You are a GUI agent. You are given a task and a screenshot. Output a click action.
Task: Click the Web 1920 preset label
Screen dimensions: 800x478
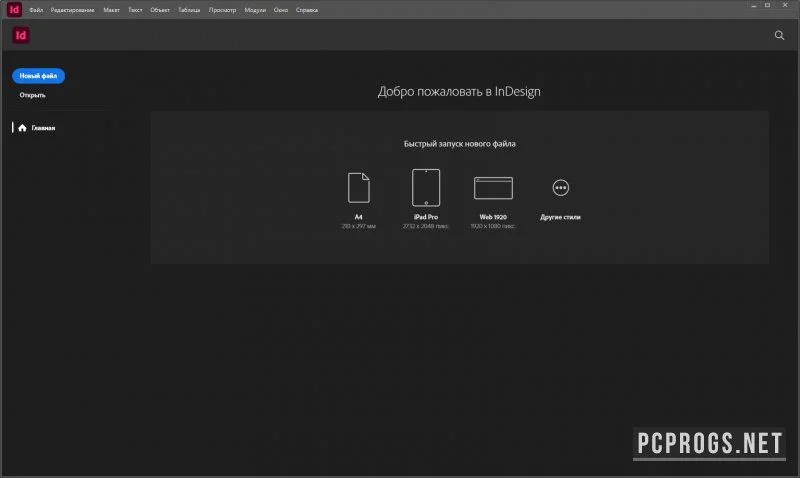click(x=493, y=217)
